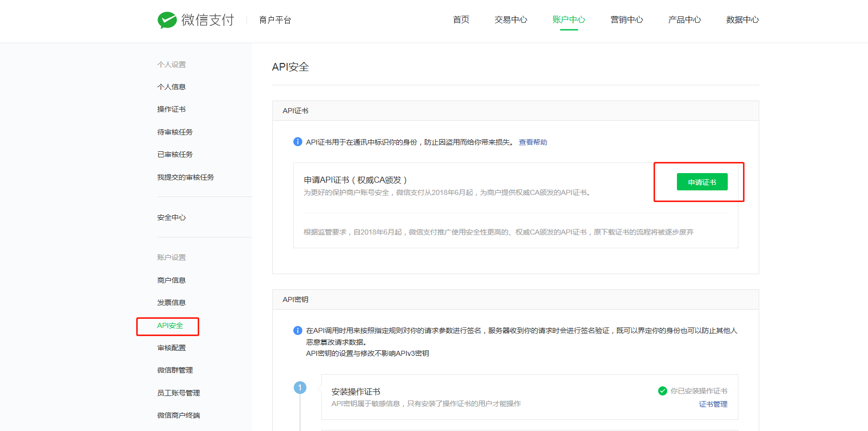Click the info icon beside API密钥 description
Image resolution: width=868 pixels, height=431 pixels.
pyautogui.click(x=298, y=330)
